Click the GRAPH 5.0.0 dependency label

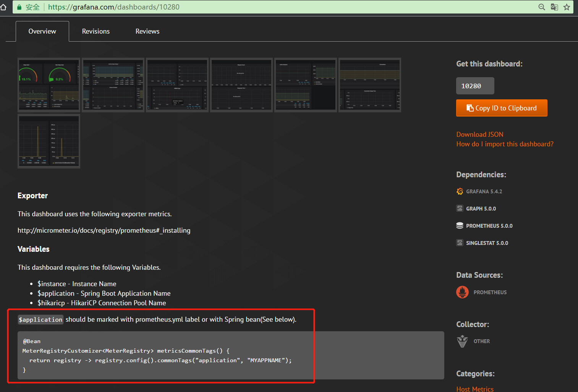coord(481,209)
